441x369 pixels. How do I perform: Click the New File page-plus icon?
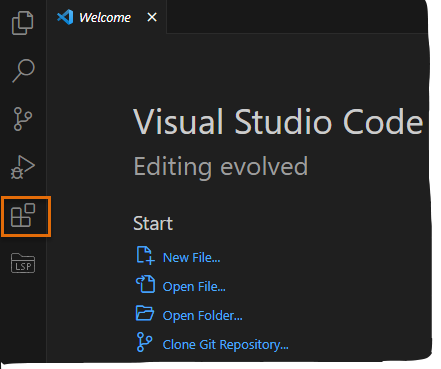pyautogui.click(x=145, y=255)
